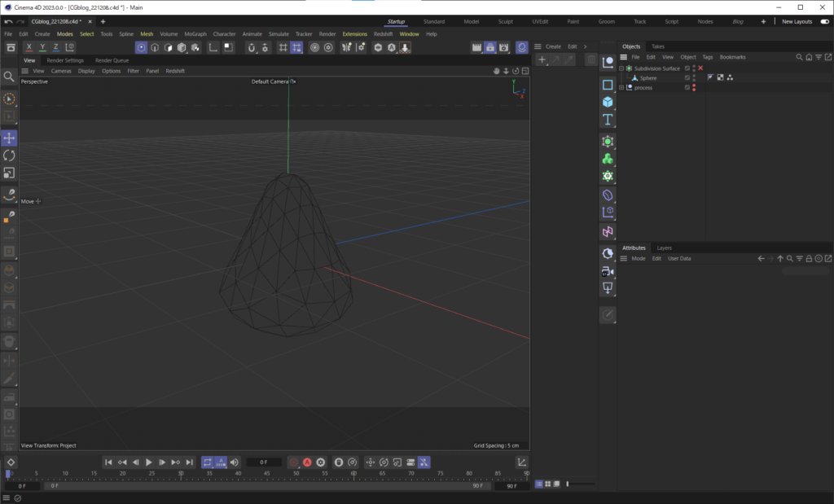This screenshot has height=504, width=834.
Task: Click the Render View icon
Action: pos(477,47)
